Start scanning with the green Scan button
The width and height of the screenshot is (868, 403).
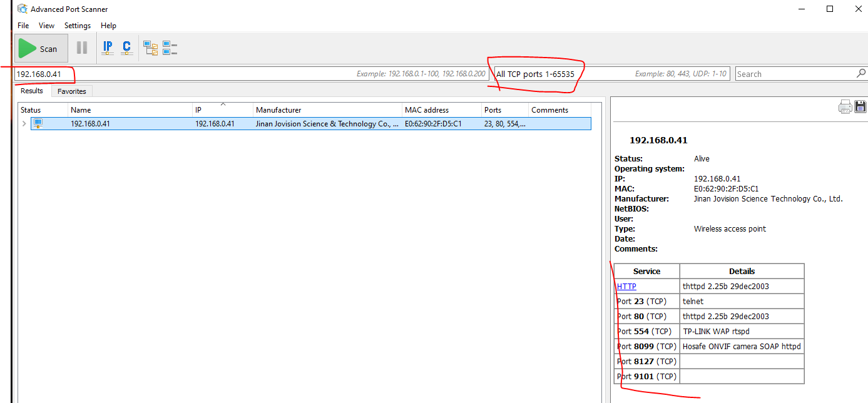tap(41, 49)
